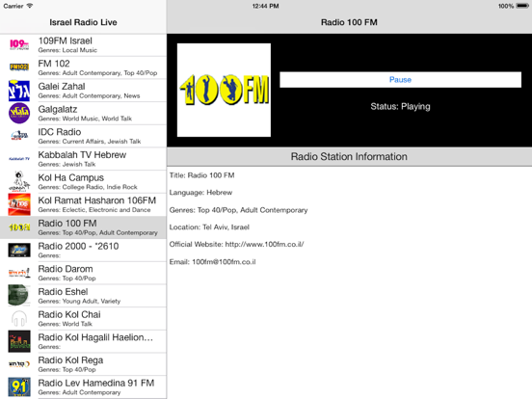Select Radio Lev Hamedina 91 FM
532x399 pixels.
coord(83,386)
